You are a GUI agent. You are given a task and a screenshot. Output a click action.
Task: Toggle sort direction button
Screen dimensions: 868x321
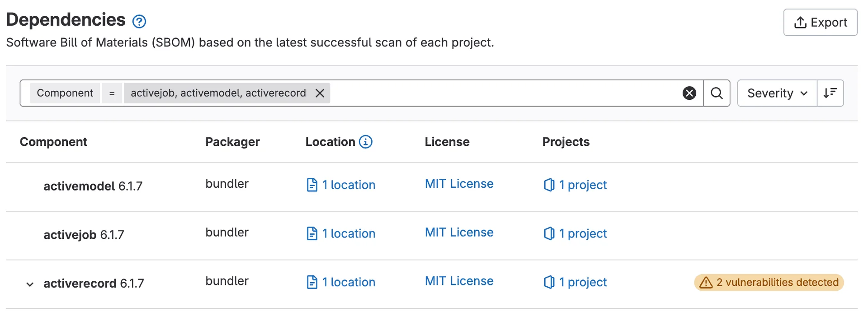830,93
